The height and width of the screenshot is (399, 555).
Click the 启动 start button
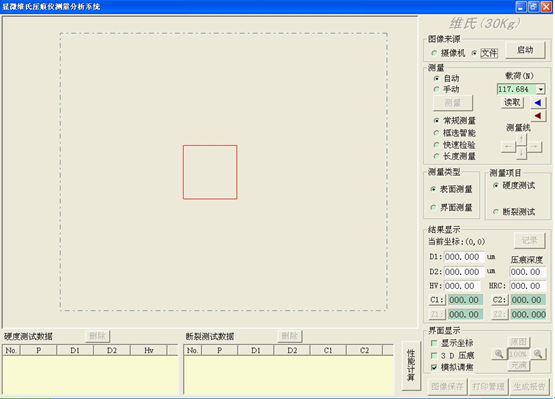click(525, 50)
